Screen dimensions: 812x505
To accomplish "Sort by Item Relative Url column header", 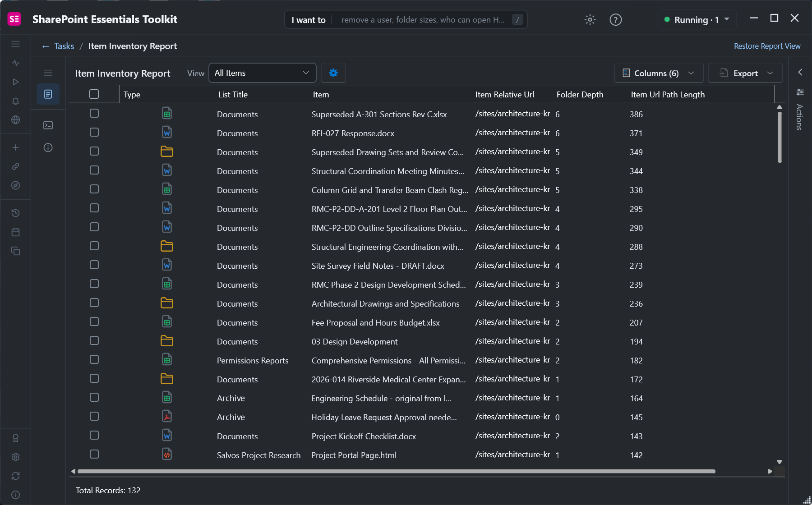I will point(504,94).
